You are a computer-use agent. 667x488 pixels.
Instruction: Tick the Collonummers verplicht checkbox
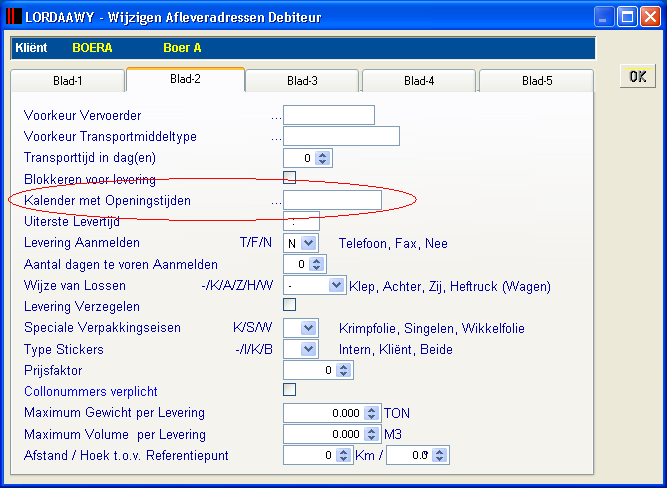pyautogui.click(x=290, y=390)
